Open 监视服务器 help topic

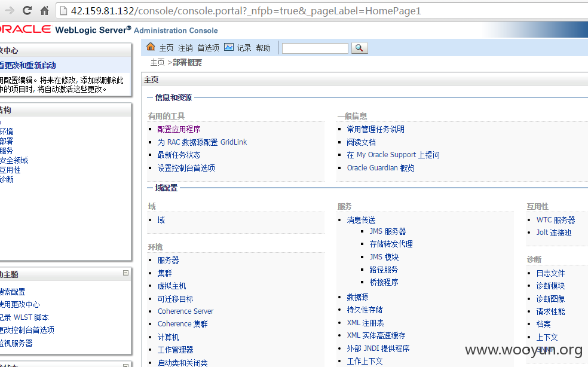point(16,343)
